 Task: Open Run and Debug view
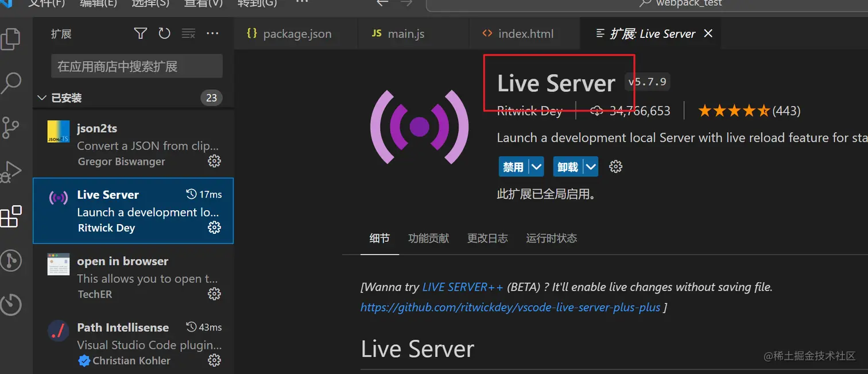tap(10, 172)
